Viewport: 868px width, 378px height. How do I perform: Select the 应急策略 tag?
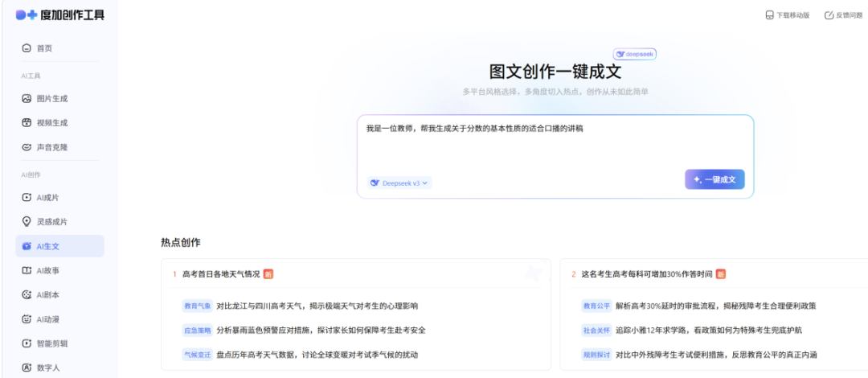198,331
